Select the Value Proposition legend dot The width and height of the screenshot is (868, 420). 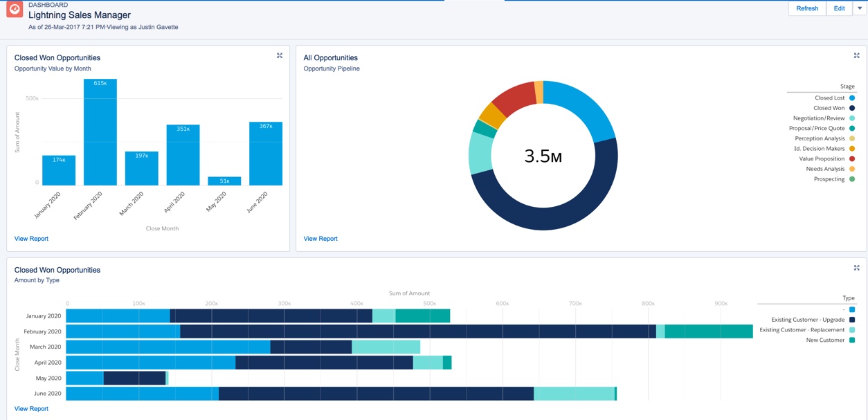click(852, 159)
